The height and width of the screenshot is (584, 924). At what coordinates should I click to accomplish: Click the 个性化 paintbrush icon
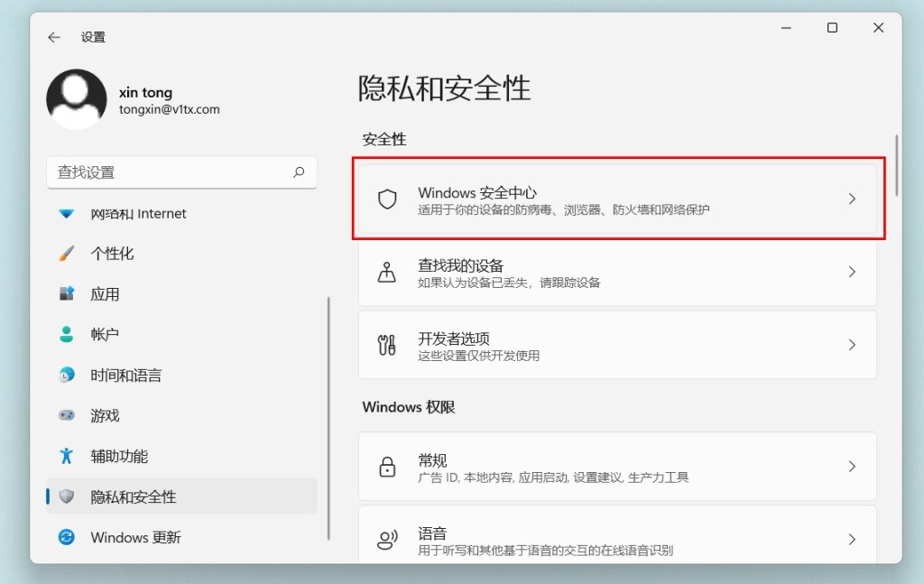(x=67, y=254)
